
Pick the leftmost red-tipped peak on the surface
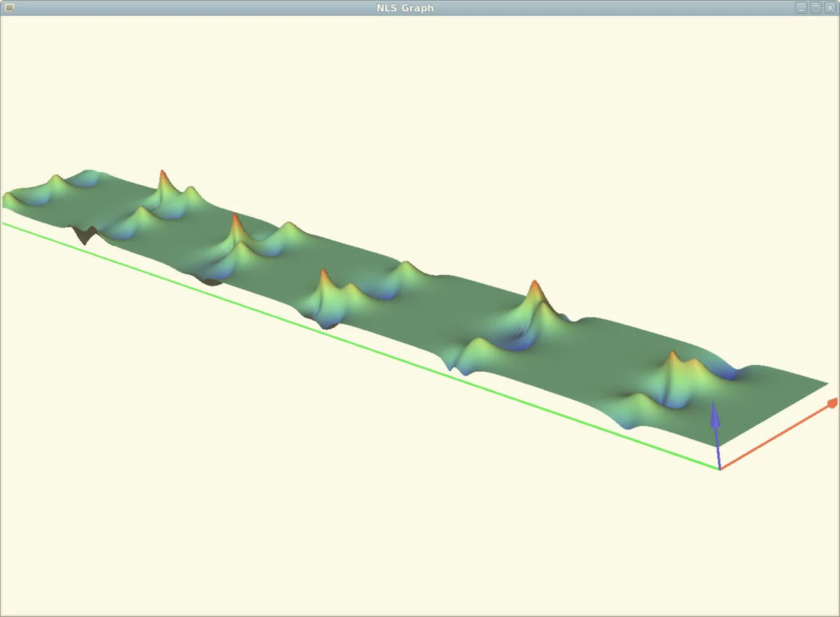coord(162,174)
